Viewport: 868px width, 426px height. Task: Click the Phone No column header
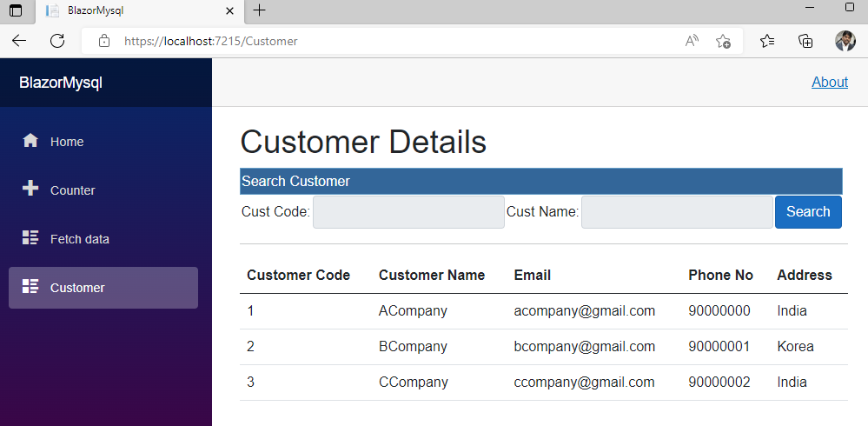721,275
